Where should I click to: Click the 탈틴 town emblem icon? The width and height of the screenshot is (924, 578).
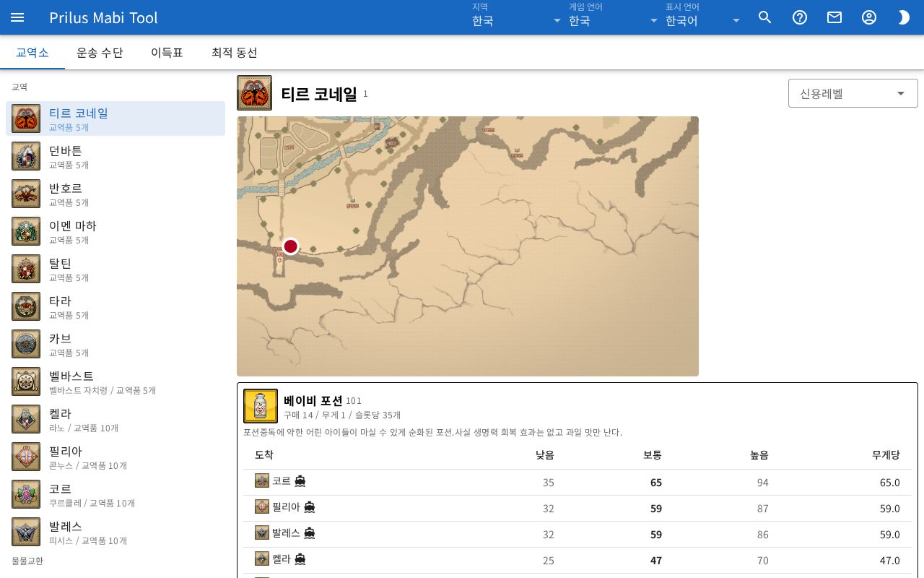[26, 269]
